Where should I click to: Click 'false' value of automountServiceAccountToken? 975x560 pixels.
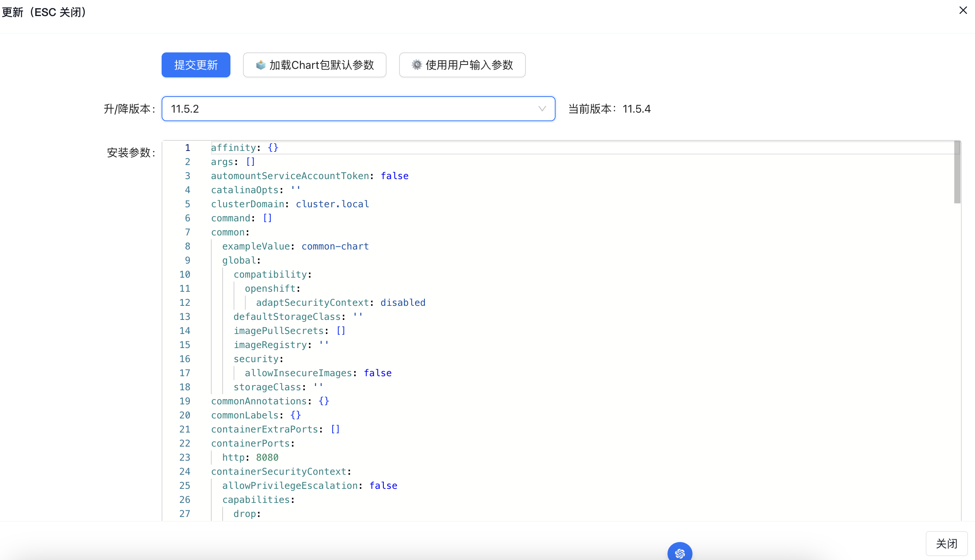tap(394, 176)
